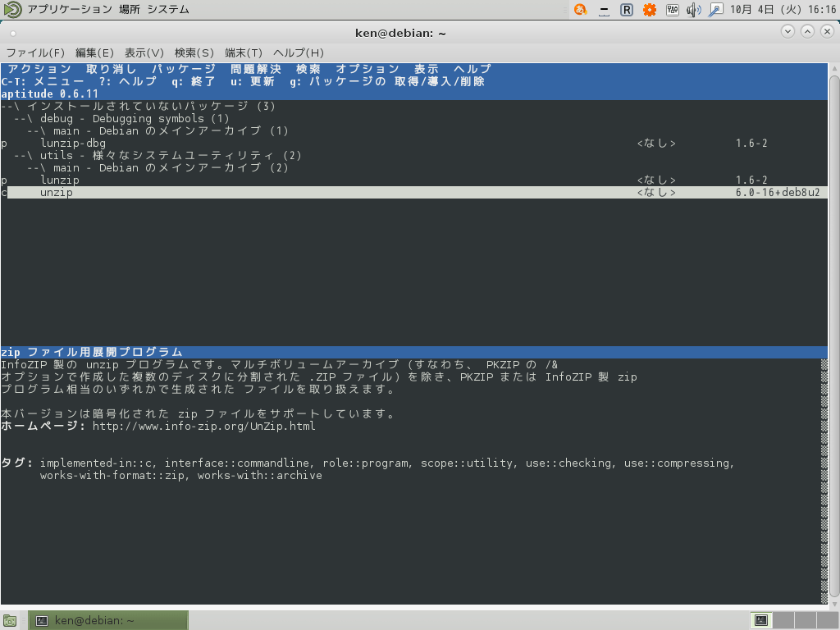Open the volume speaker tray icon
This screenshot has height=630, width=840.
pyautogui.click(x=694, y=10)
